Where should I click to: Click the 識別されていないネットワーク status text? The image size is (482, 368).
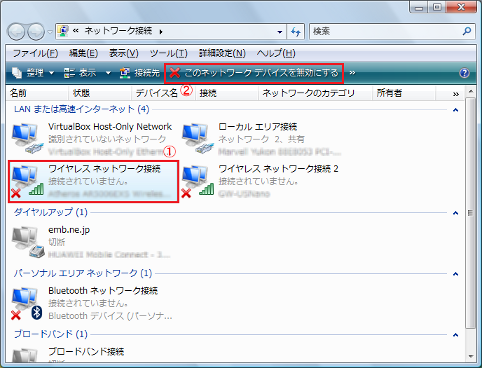(x=107, y=139)
